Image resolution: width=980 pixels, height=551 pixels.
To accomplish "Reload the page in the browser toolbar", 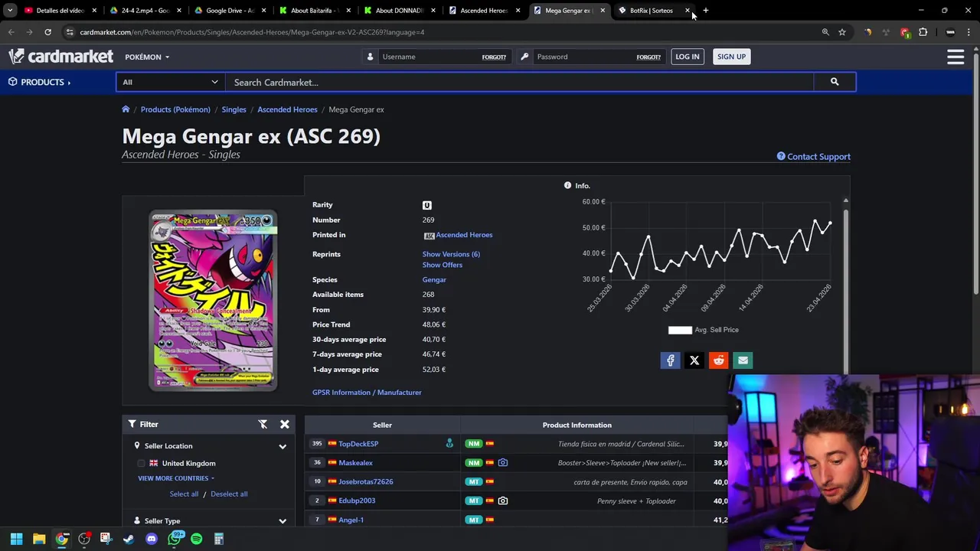I will [47, 32].
